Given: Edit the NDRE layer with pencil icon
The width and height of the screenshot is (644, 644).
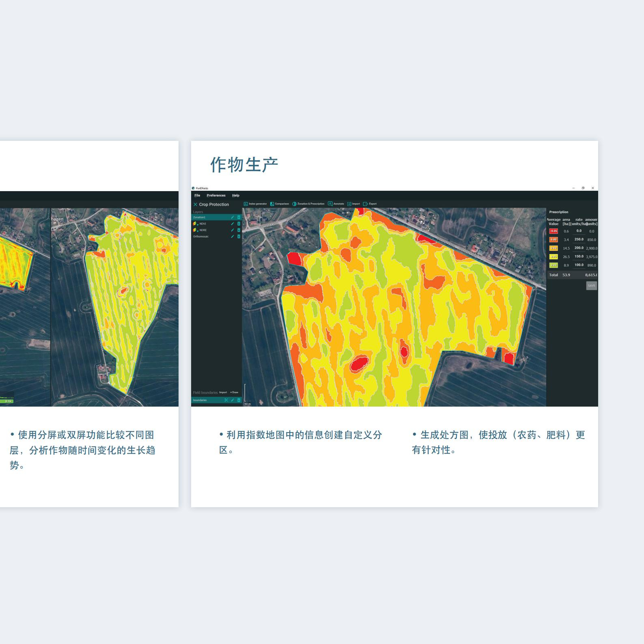Looking at the screenshot, I should click(x=233, y=230).
